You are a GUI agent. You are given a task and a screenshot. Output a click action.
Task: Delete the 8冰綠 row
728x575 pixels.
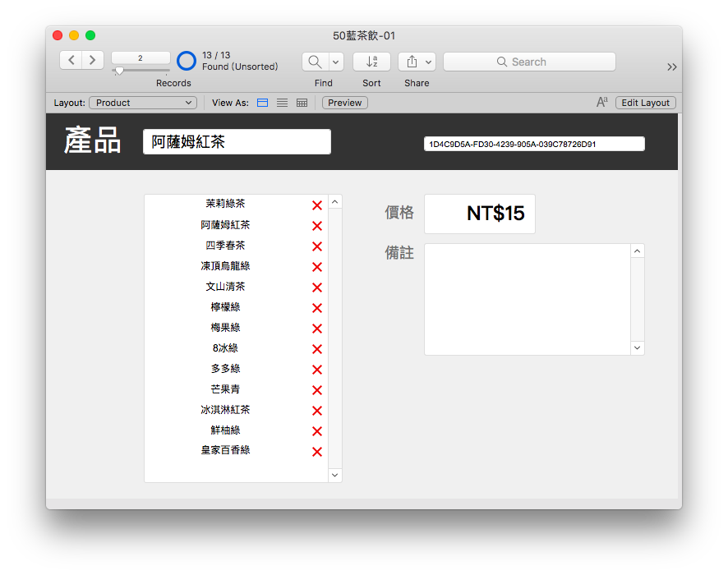click(317, 349)
